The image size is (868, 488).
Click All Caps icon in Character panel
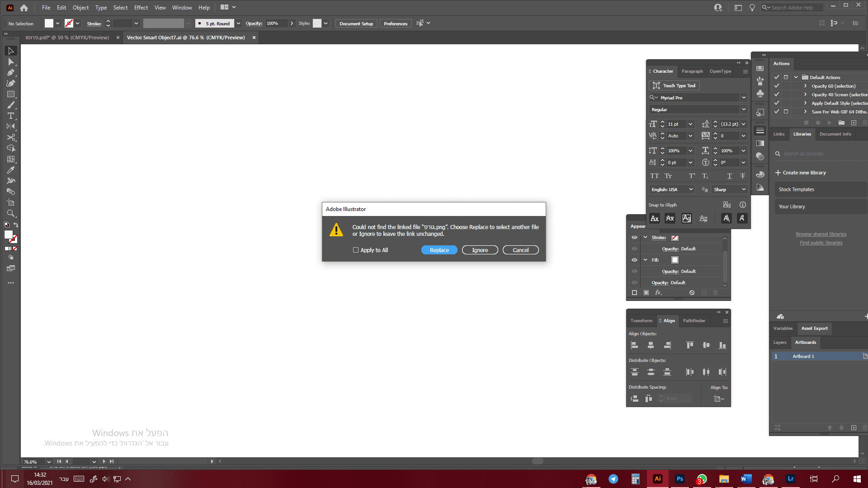(654, 176)
